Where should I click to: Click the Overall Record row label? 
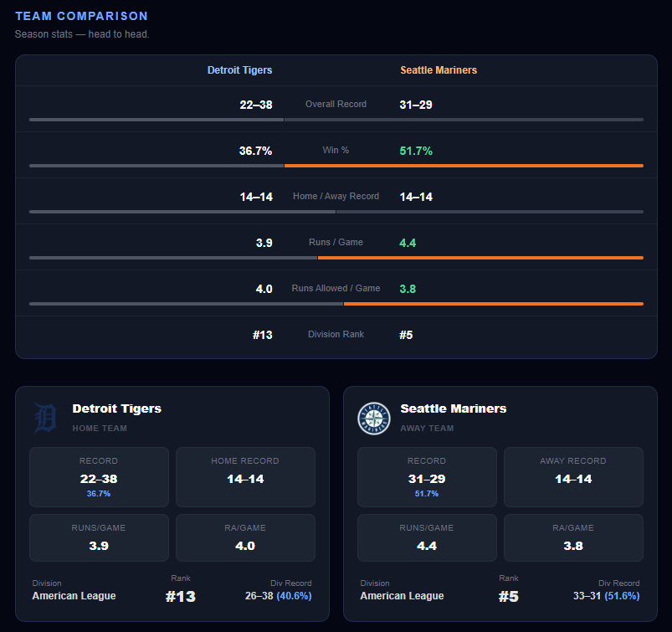[x=336, y=104]
